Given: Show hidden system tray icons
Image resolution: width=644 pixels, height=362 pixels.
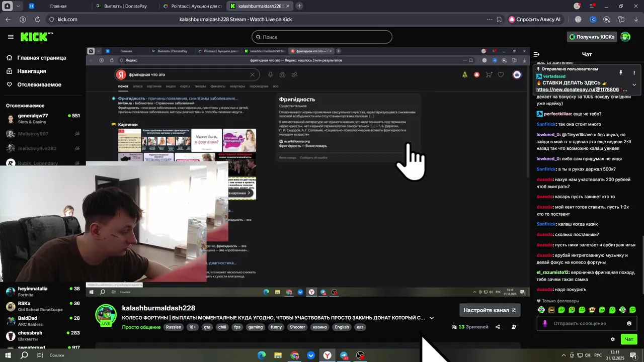Looking at the screenshot, I should [x=564, y=355].
